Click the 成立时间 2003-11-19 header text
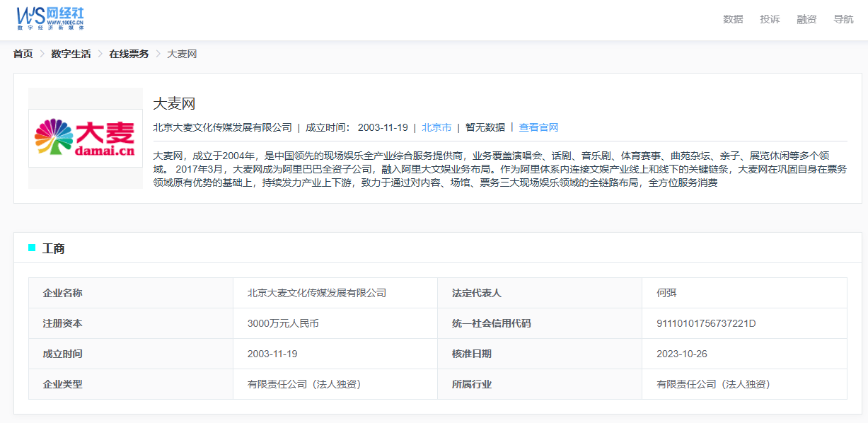868x423 pixels. pos(357,127)
